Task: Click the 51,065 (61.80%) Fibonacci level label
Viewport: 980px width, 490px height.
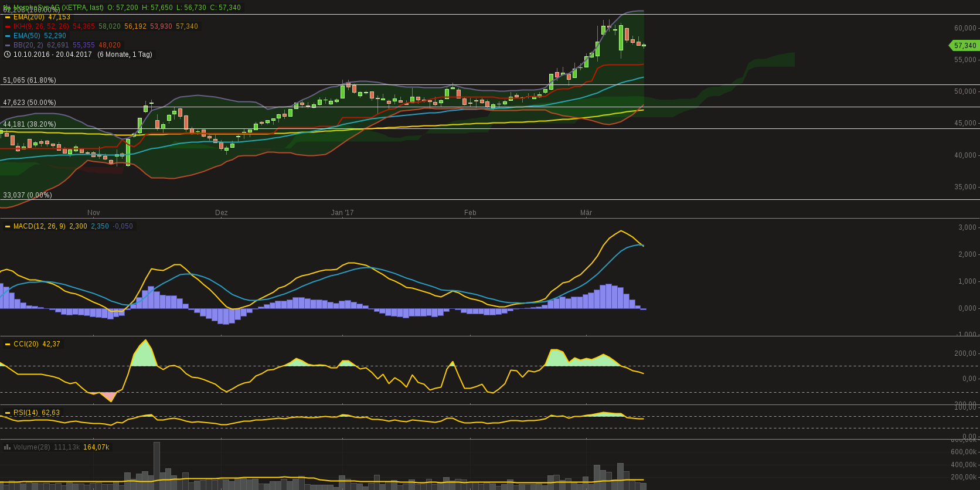Action: pyautogui.click(x=30, y=80)
